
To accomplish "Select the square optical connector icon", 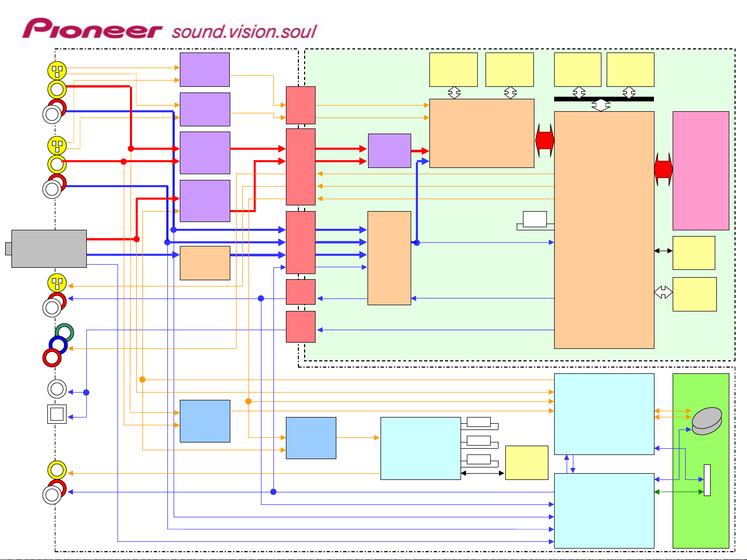I will pyautogui.click(x=57, y=414).
